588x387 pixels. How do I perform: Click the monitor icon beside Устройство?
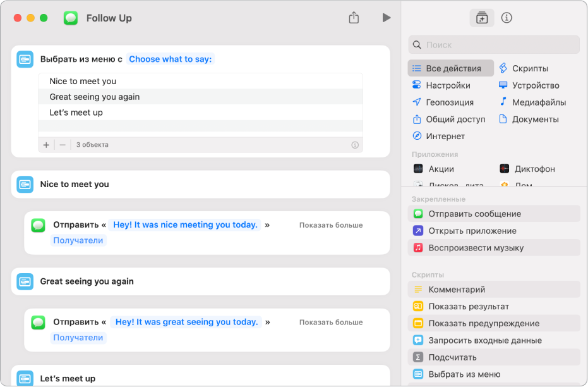503,85
